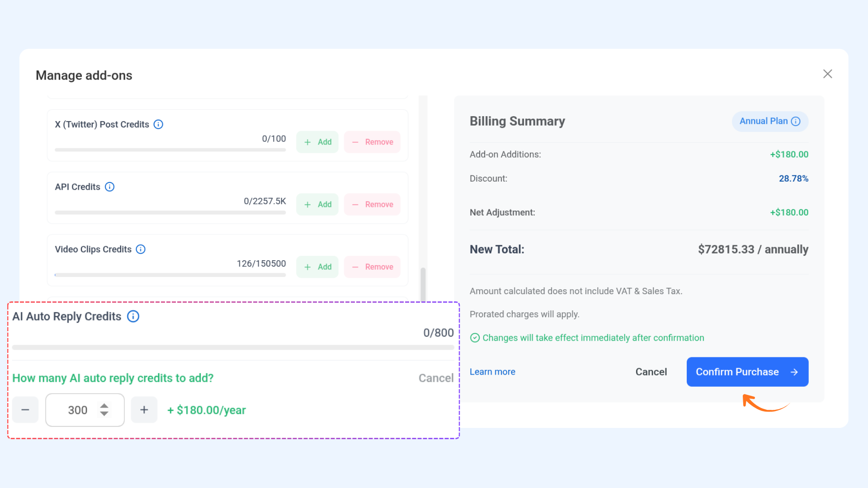The height and width of the screenshot is (488, 868).
Task: Click the down arrow in credits spinner
Action: pos(104,414)
